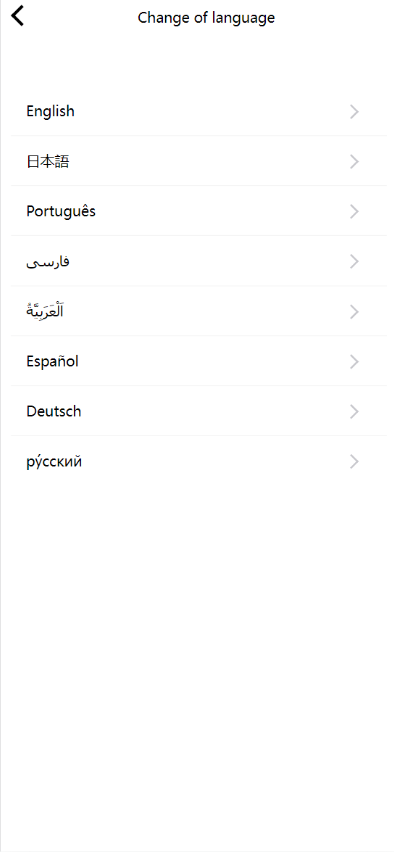This screenshot has height=852, width=394.
Task: Go back using the top-left arrow
Action: [18, 16]
